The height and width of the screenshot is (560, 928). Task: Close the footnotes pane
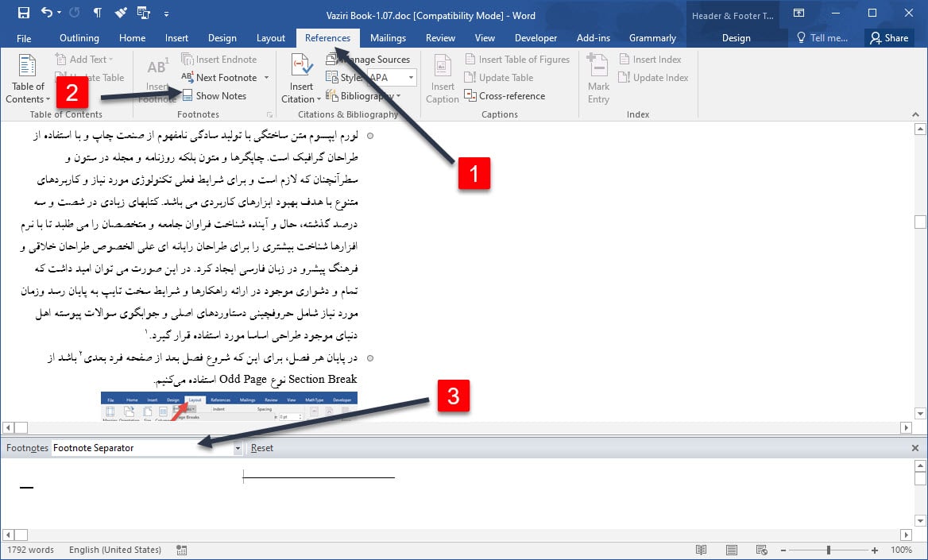pos(915,448)
